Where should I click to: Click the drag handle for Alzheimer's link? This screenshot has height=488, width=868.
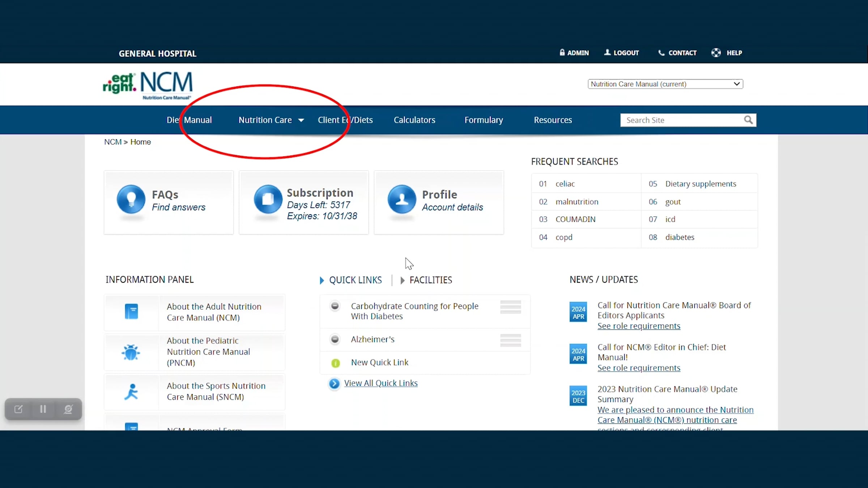pos(511,341)
